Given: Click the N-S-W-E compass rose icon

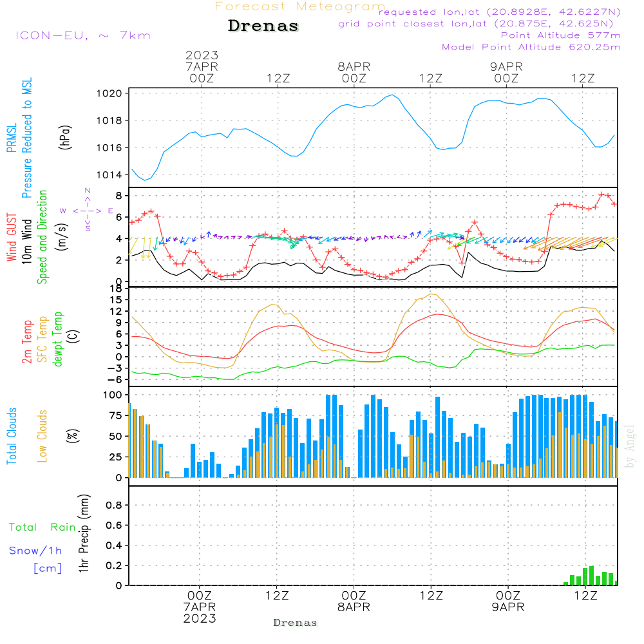Looking at the screenshot, I should point(87,211).
